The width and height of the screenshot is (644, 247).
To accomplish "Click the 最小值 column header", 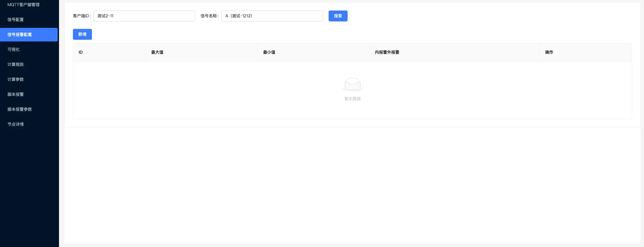I will click(x=314, y=52).
